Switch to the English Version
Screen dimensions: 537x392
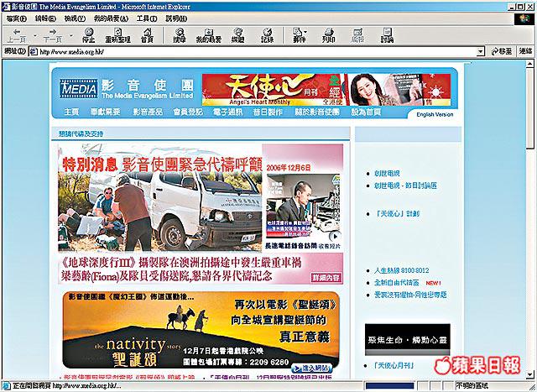(x=435, y=114)
